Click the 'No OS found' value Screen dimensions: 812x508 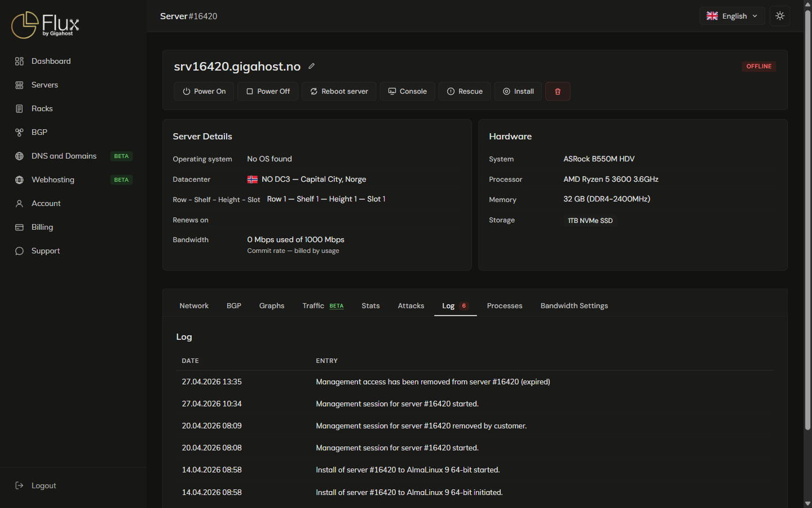click(x=270, y=159)
